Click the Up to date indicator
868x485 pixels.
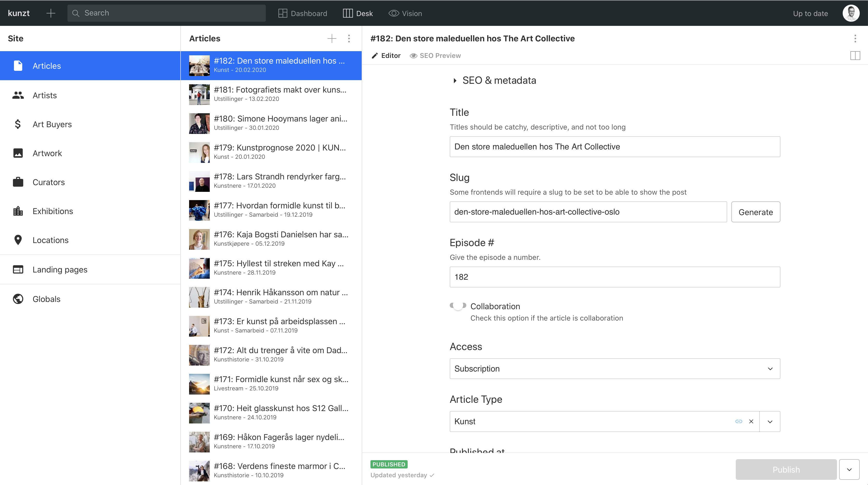810,13
